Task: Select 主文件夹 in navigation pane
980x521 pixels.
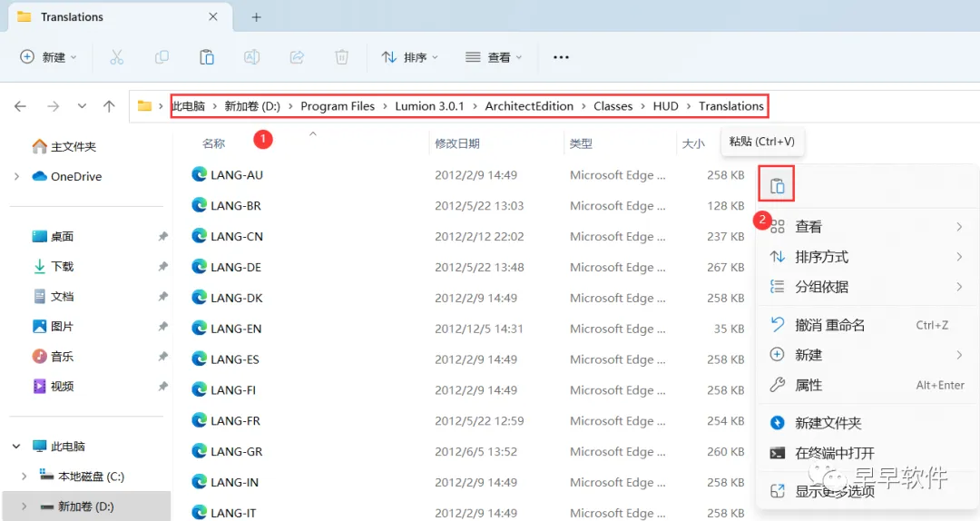Action: [x=64, y=146]
